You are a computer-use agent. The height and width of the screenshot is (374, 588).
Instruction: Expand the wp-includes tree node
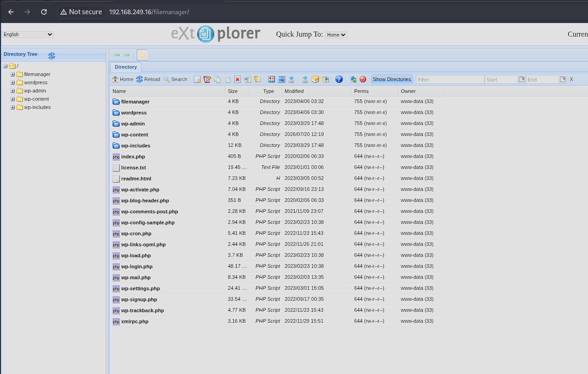point(13,107)
